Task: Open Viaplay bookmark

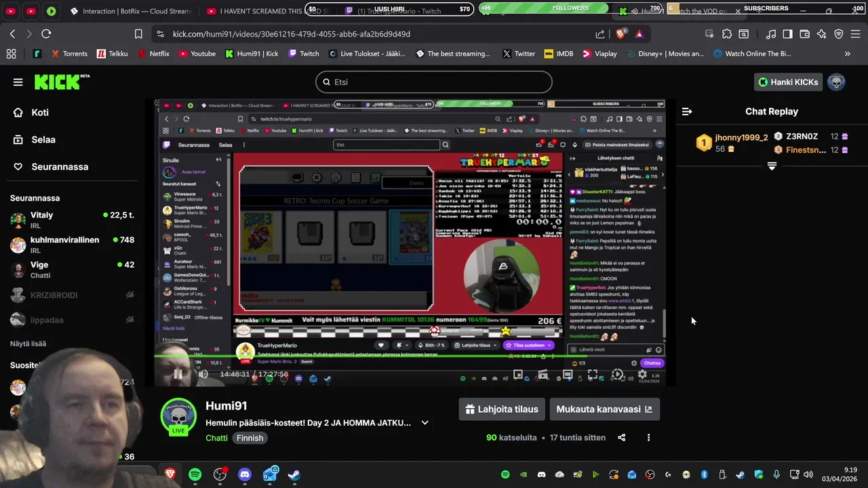Action: click(x=599, y=54)
